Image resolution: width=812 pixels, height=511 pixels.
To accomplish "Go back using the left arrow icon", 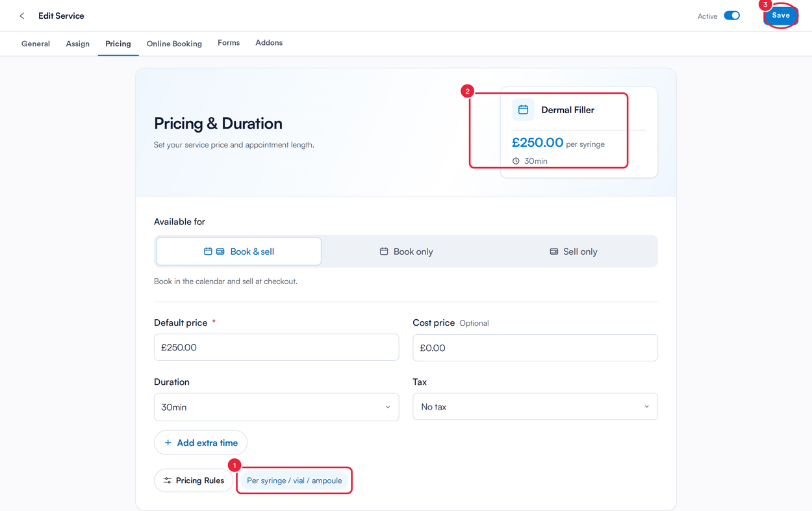I will [x=22, y=16].
